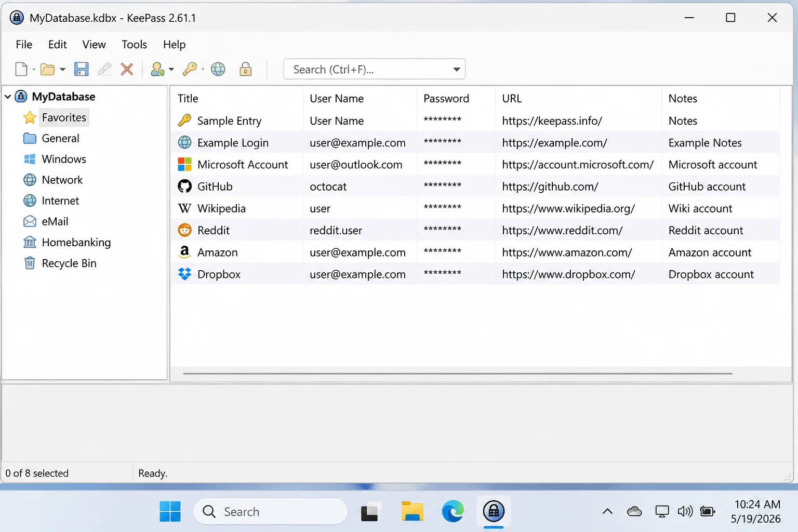The width and height of the screenshot is (798, 532).
Task: Save the database with the floppy icon
Action: (x=82, y=69)
